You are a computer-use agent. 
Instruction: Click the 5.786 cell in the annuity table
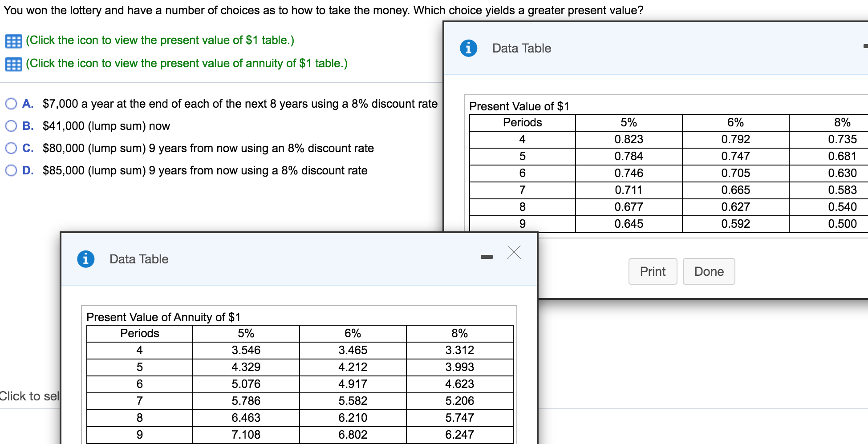[x=246, y=401]
